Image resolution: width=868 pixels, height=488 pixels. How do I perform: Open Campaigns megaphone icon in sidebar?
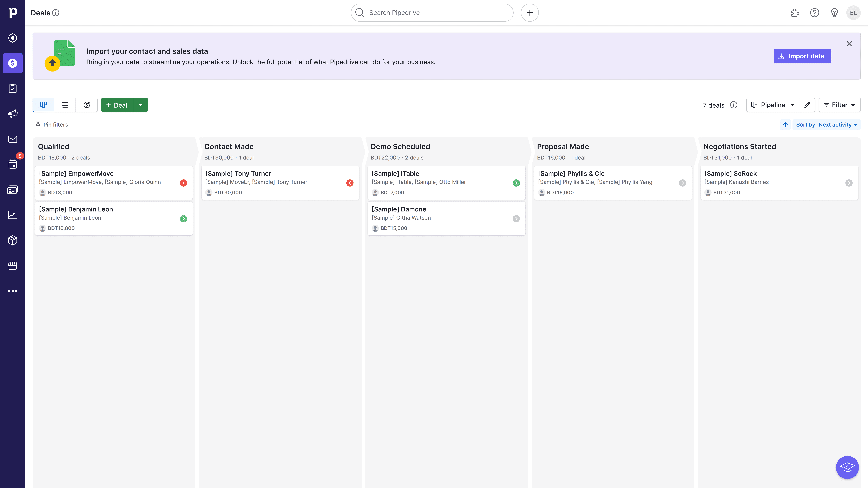coord(12,114)
